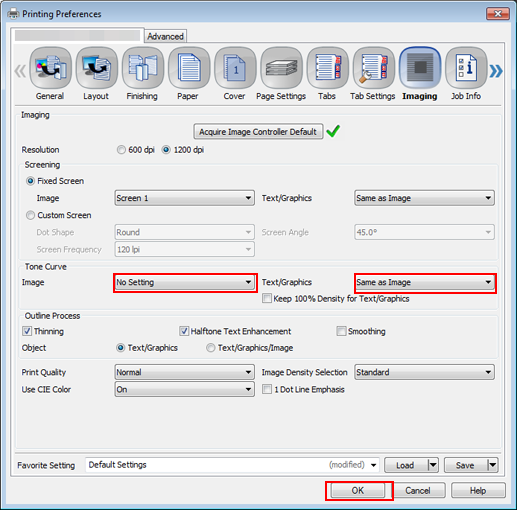Choose Custom Screen option
The image size is (517, 510).
pyautogui.click(x=30, y=215)
